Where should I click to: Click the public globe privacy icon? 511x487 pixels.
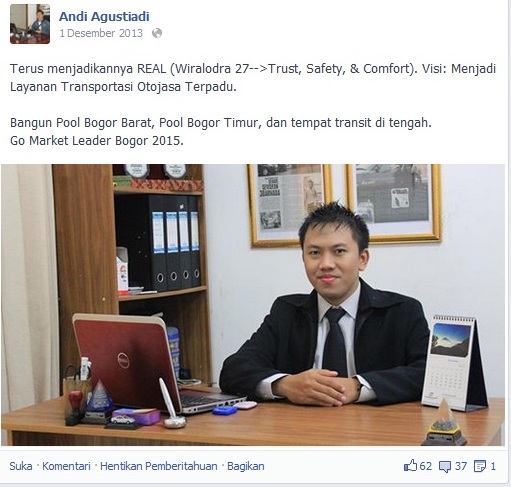(x=157, y=33)
